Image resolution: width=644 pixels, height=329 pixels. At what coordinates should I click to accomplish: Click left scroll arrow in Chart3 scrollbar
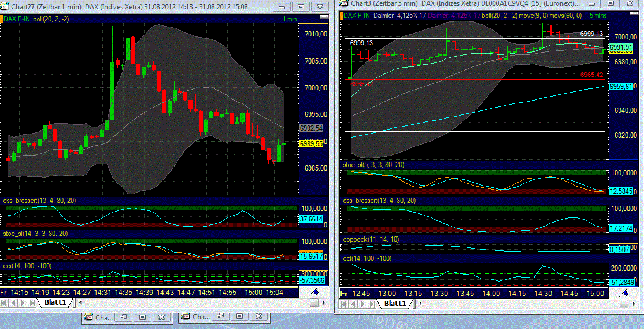(420, 304)
